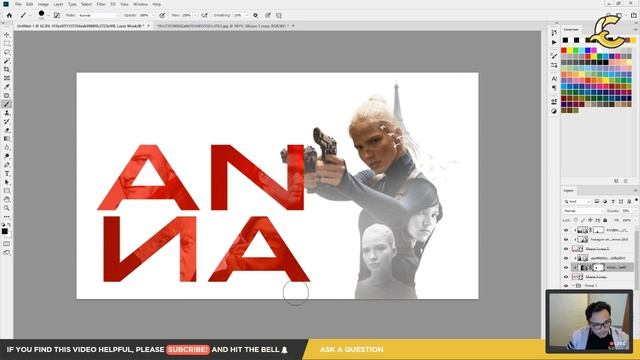This screenshot has height=360, width=640.
Task: Click the Home icon in options bar
Action: point(9,16)
